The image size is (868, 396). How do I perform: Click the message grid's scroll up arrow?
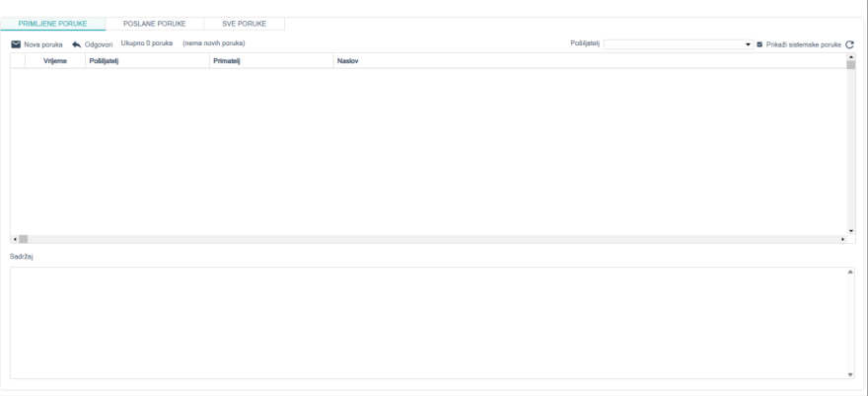pyautogui.click(x=850, y=57)
